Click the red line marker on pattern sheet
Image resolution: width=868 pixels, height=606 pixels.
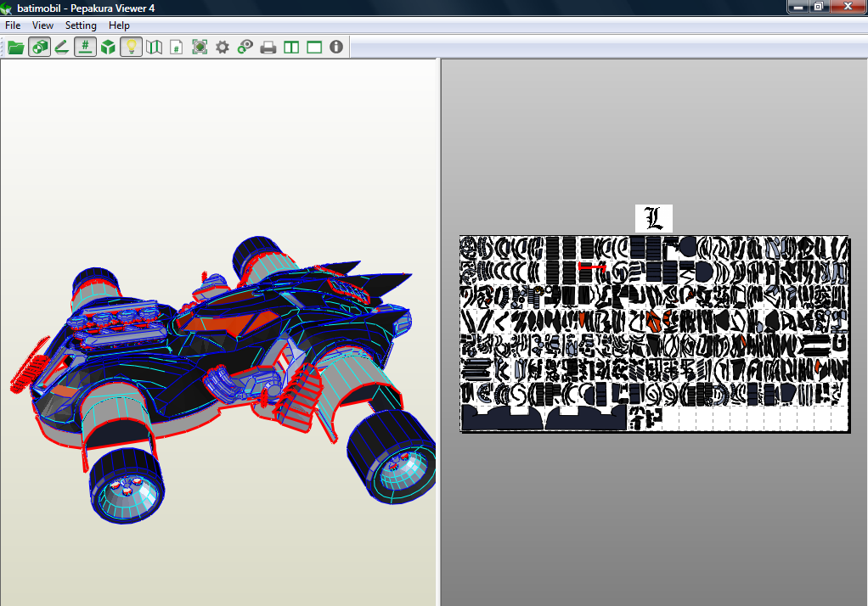pos(592,267)
